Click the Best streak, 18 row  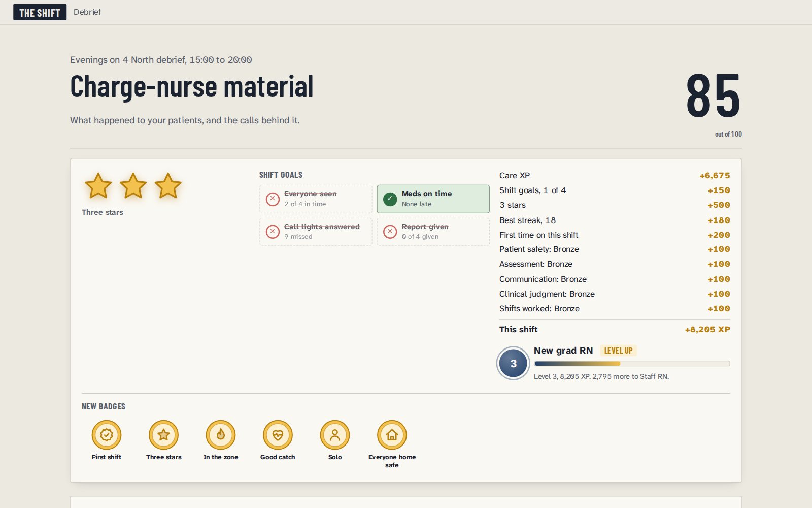point(615,220)
